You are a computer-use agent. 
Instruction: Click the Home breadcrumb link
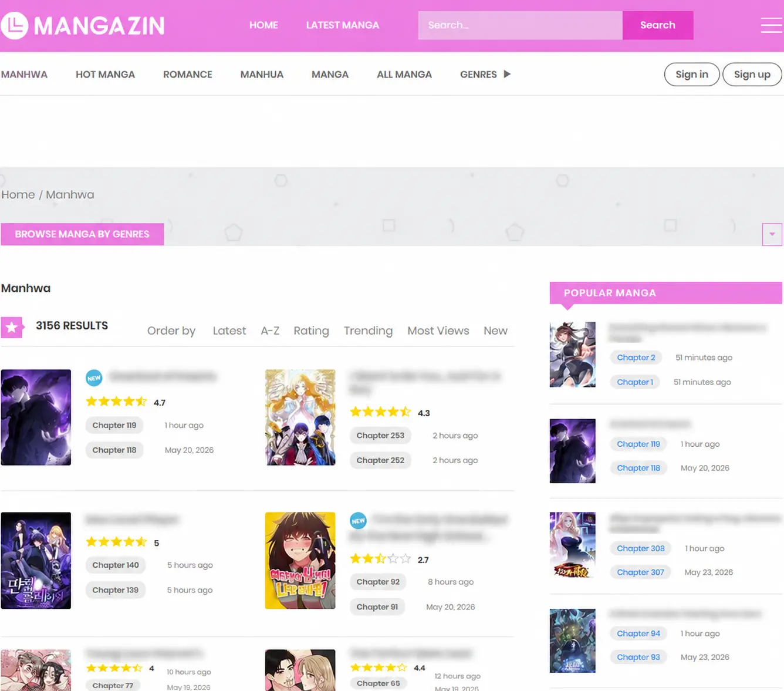pos(18,195)
